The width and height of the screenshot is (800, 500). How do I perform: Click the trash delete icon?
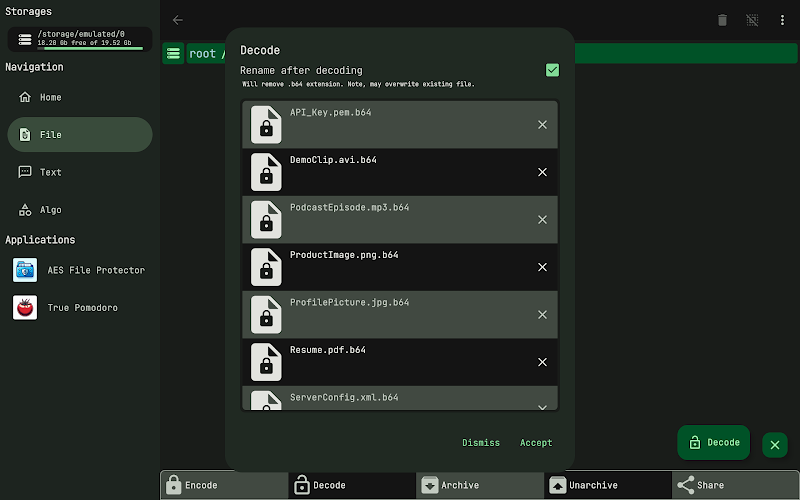click(722, 20)
